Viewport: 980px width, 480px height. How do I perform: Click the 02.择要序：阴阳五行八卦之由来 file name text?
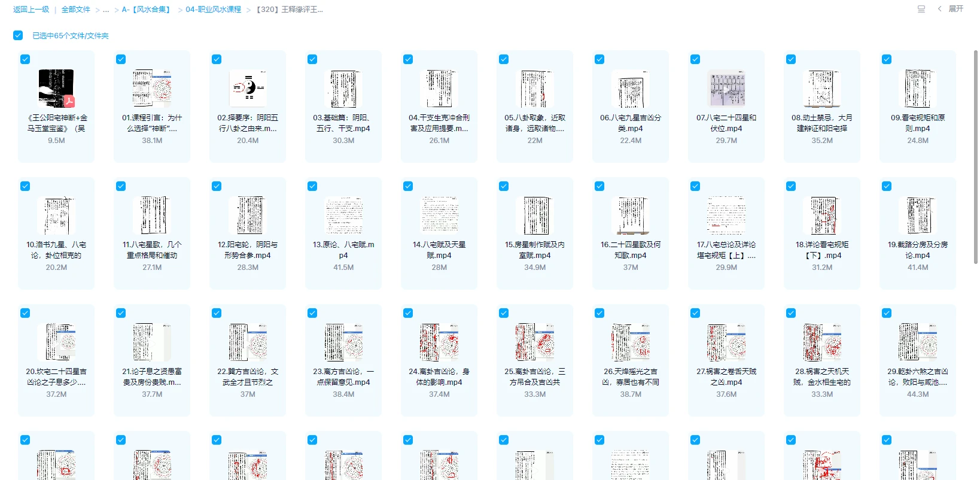248,123
